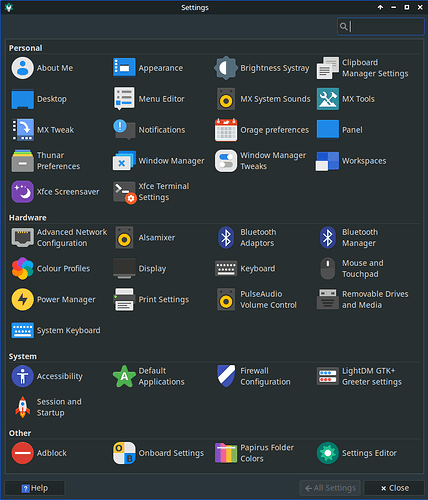Launch Brightness Systray icon
The image size is (428, 500).
pos(226,68)
